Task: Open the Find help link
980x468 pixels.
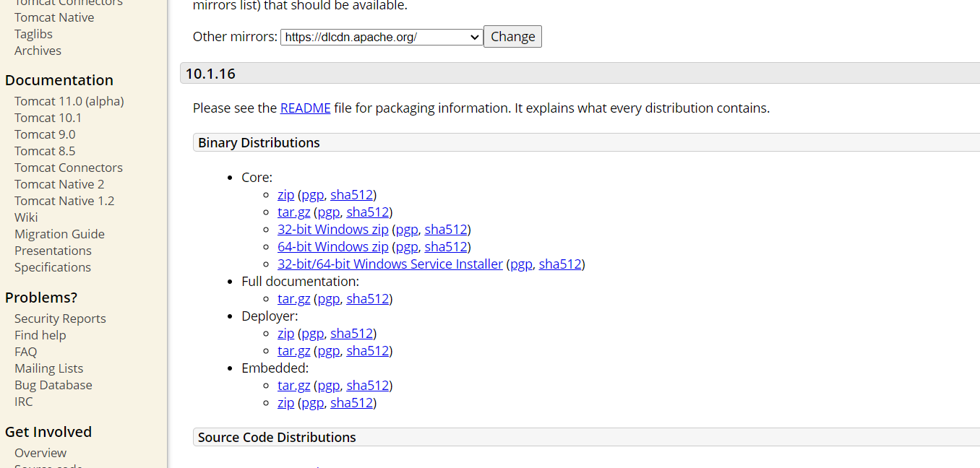Action: pyautogui.click(x=40, y=335)
